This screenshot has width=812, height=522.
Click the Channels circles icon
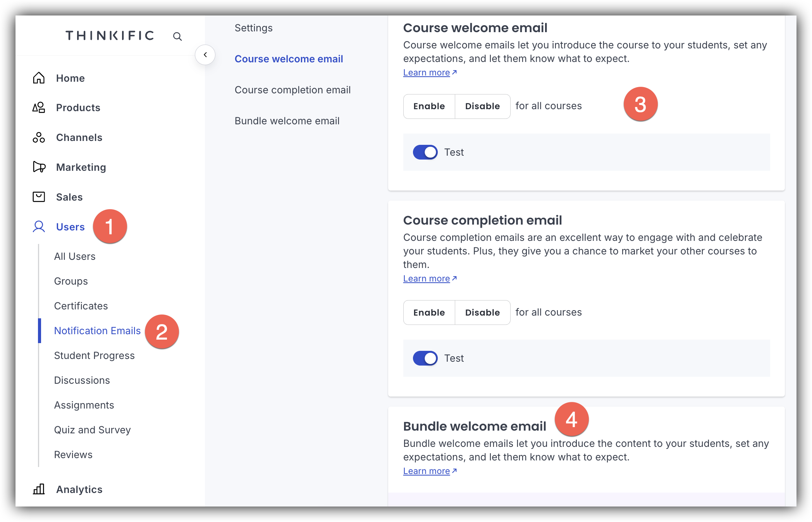(x=39, y=137)
